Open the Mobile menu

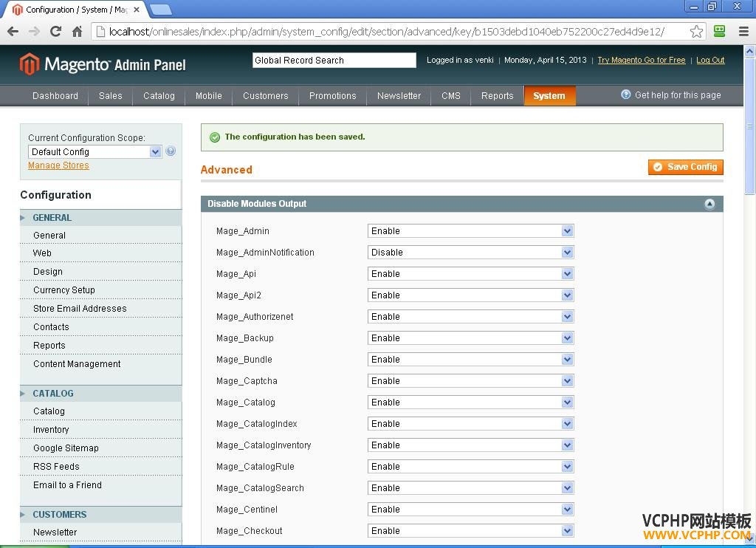point(209,95)
